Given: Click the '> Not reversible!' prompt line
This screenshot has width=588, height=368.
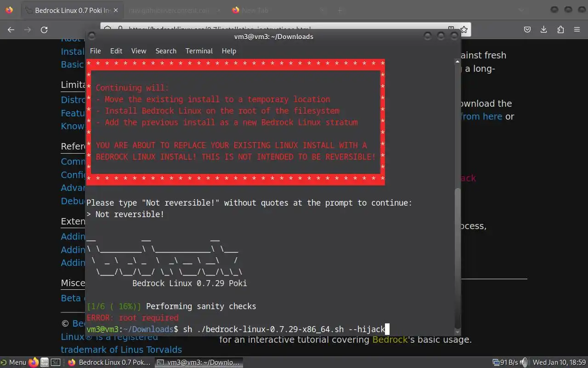Looking at the screenshot, I should (x=125, y=214).
